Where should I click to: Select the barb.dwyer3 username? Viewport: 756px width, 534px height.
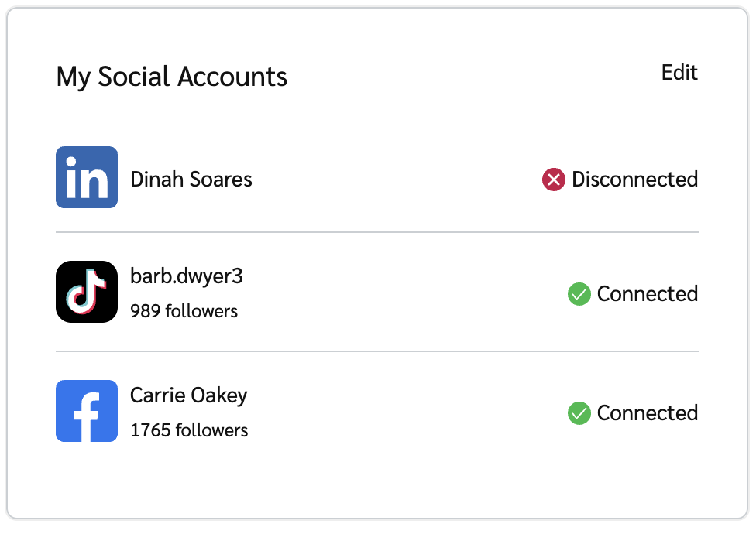click(187, 276)
